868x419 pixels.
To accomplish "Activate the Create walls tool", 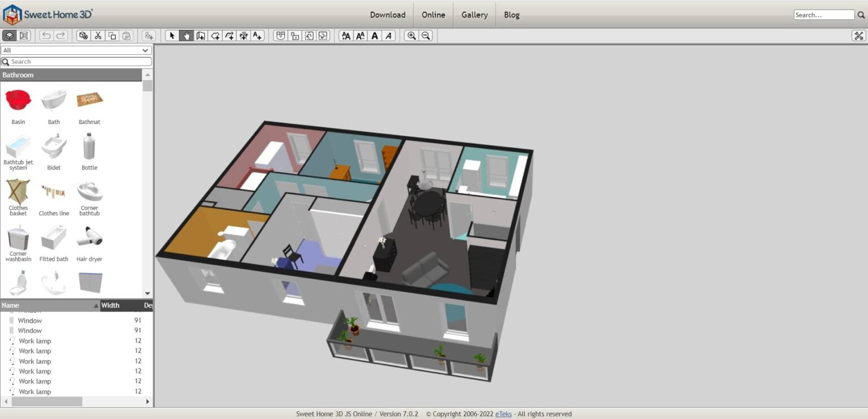I will 201,35.
